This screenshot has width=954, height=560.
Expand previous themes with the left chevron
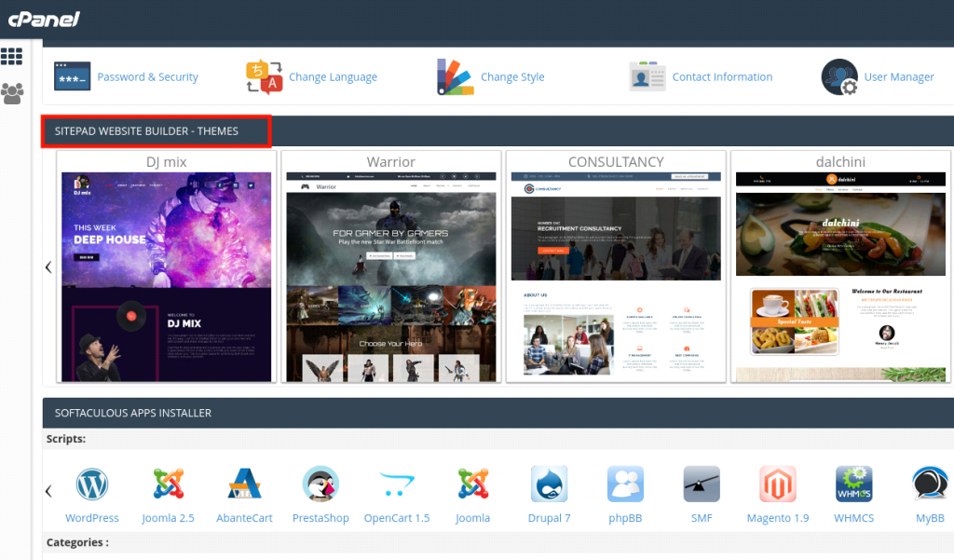point(48,267)
